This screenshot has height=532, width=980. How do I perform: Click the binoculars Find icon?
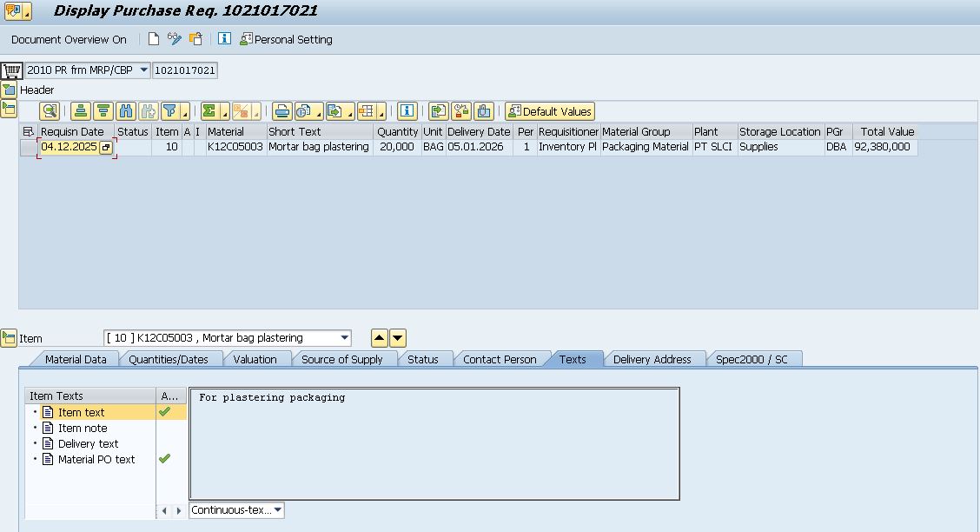(x=126, y=111)
